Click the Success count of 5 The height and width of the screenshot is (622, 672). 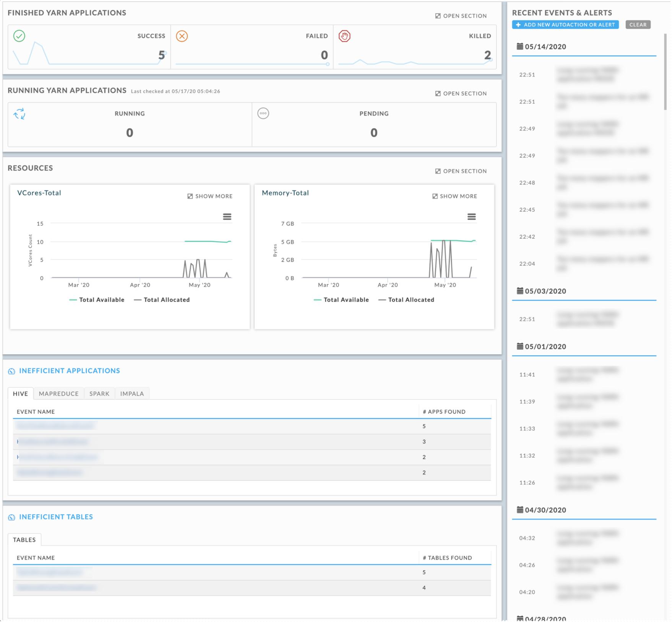(x=162, y=55)
